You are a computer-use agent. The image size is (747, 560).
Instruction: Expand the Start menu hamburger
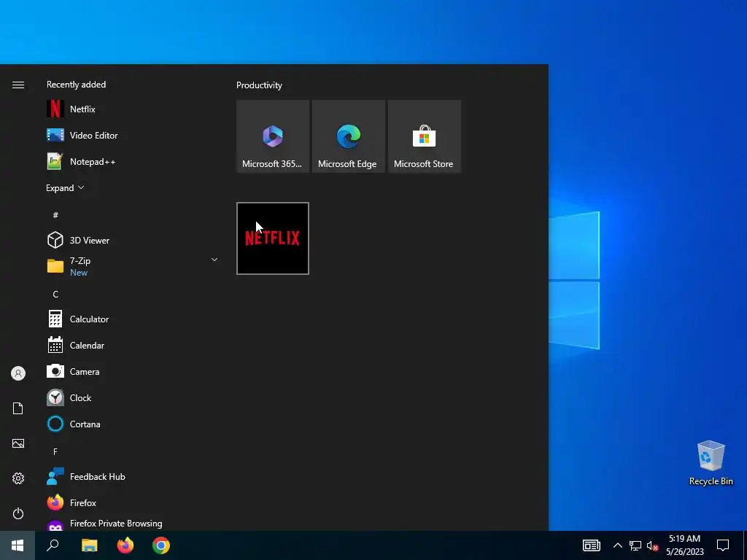pos(18,85)
